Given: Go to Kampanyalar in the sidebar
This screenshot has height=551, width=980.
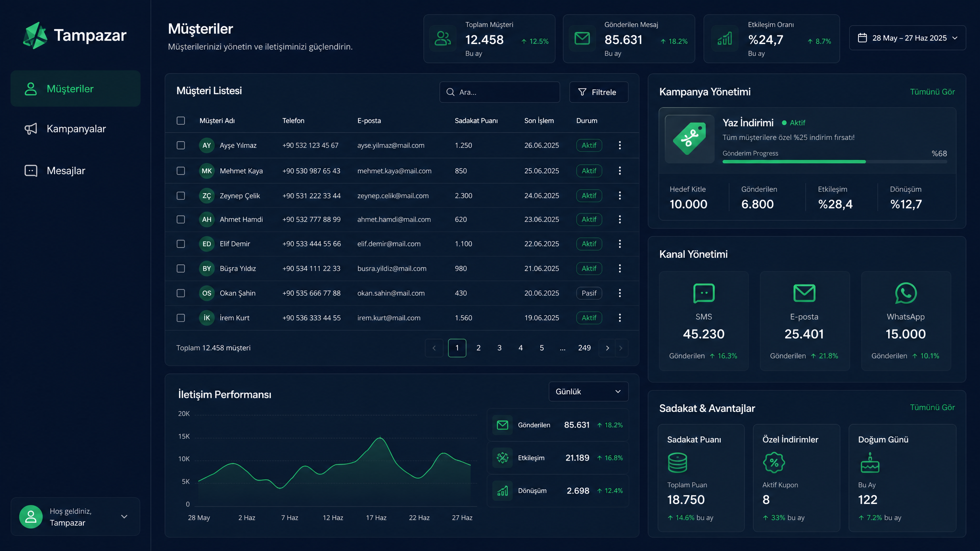Looking at the screenshot, I should point(75,129).
